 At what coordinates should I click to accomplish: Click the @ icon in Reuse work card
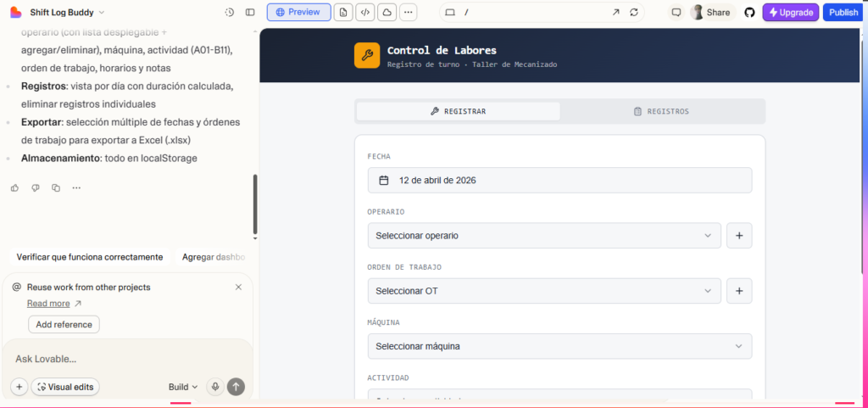coord(17,287)
